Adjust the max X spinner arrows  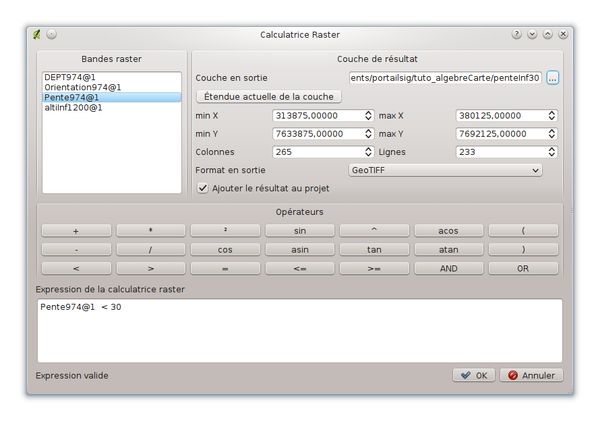coord(552,115)
